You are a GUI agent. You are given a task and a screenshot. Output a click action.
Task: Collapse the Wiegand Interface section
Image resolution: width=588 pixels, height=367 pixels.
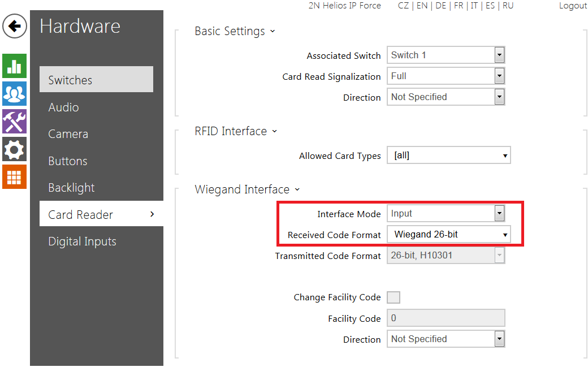pos(247,189)
